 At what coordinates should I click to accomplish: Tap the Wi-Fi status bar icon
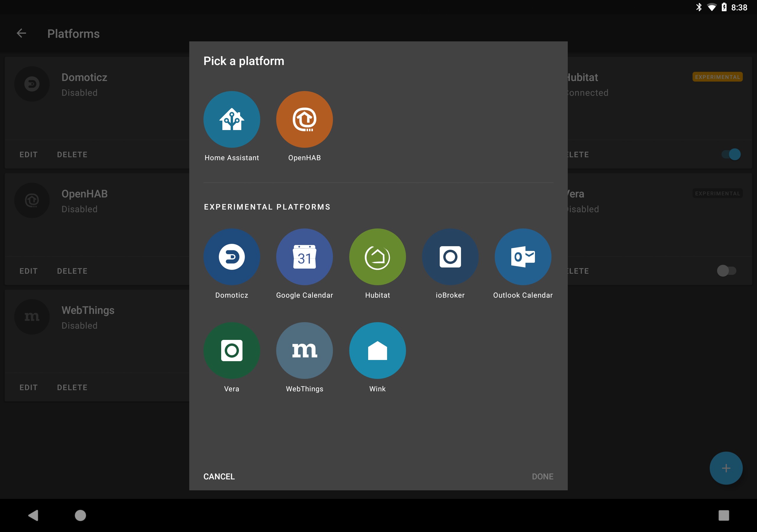711,7
